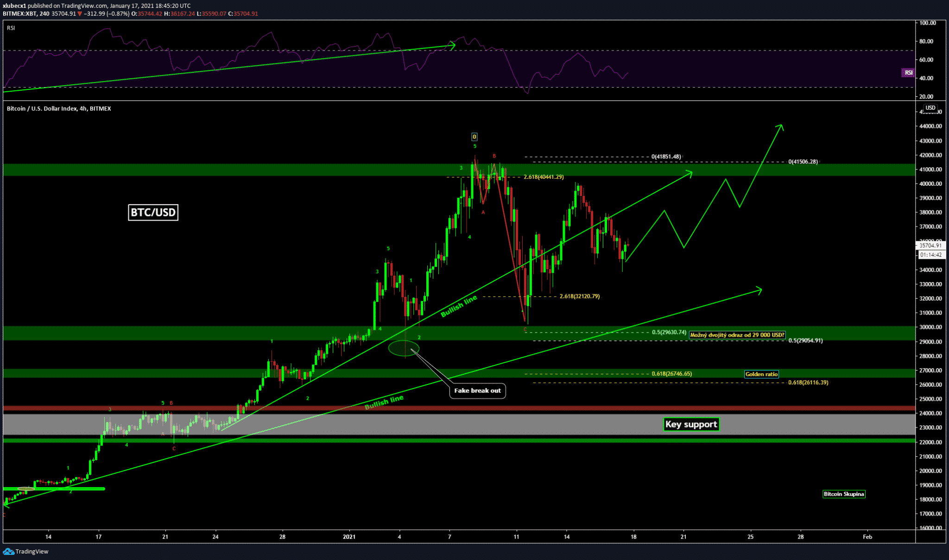Click the RSI indicator title
Image resolution: width=949 pixels, height=560 pixels.
click(x=11, y=28)
